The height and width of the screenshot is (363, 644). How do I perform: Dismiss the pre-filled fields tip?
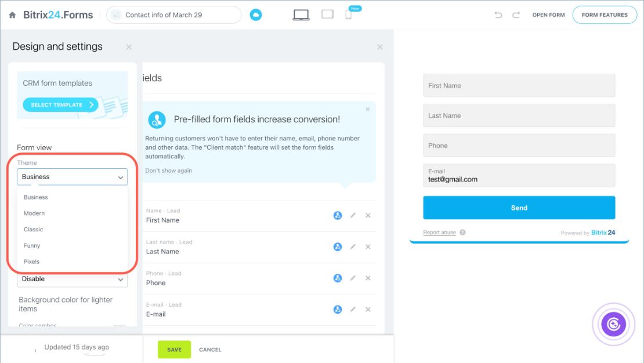pyautogui.click(x=368, y=109)
